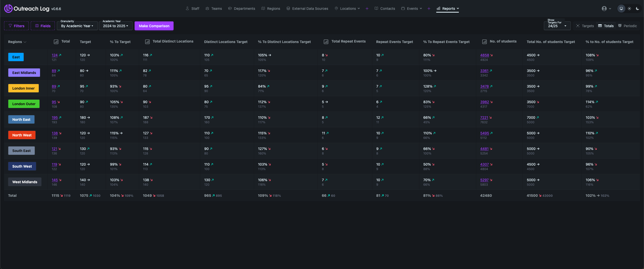Click the orange London Inner region tag
This screenshot has height=269, width=644.
coord(23,88)
